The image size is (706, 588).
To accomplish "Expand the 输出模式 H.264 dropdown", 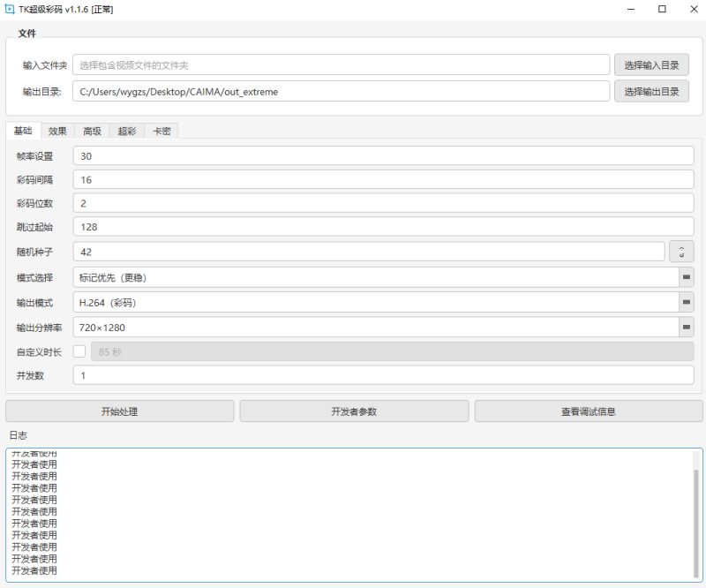I will pyautogui.click(x=686, y=302).
